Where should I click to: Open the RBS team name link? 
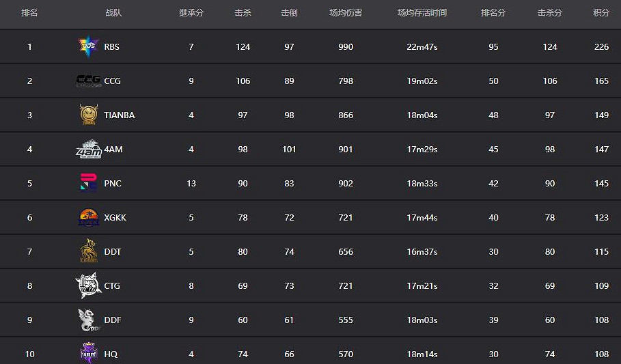click(x=111, y=47)
